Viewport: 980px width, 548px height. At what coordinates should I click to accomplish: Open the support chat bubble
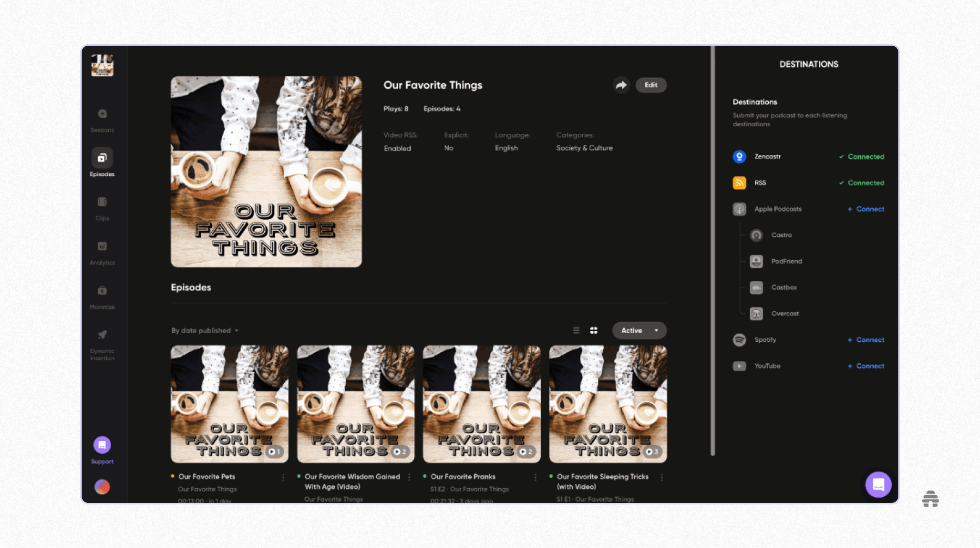878,484
